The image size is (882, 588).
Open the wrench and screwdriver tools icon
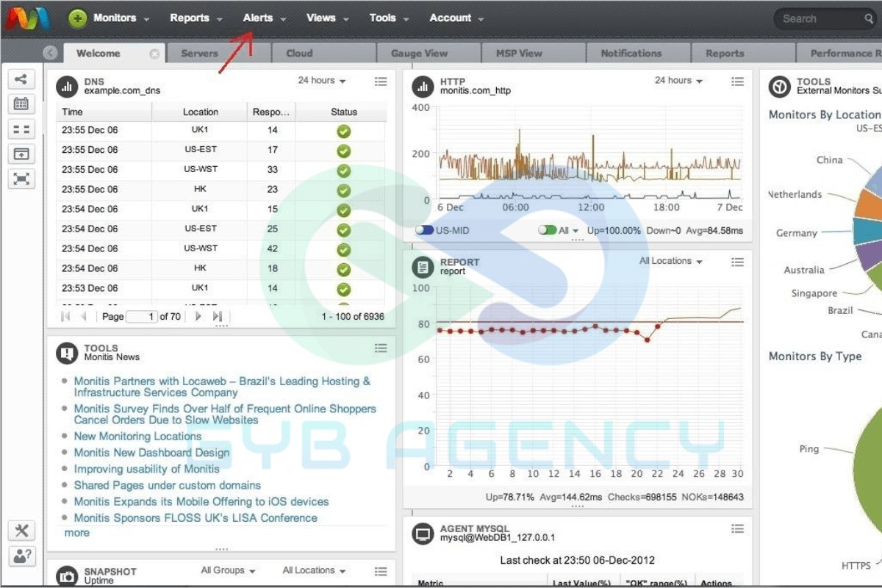coord(21,531)
